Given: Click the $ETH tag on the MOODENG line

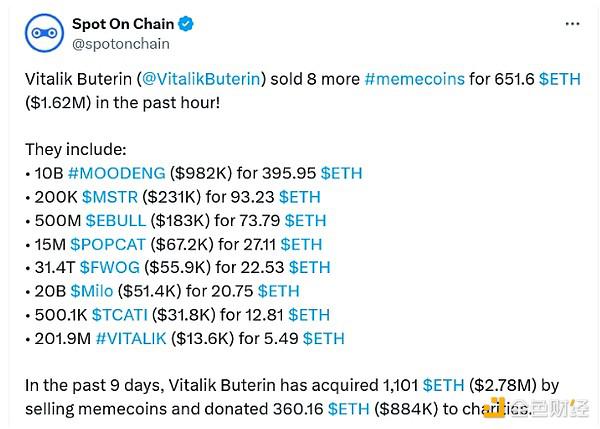Looking at the screenshot, I should 342,173.
